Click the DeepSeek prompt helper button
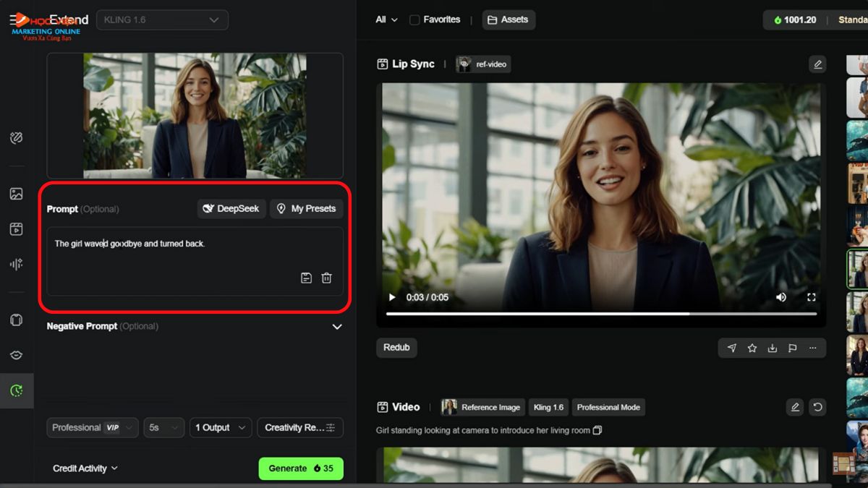The height and width of the screenshot is (488, 868). 231,208
